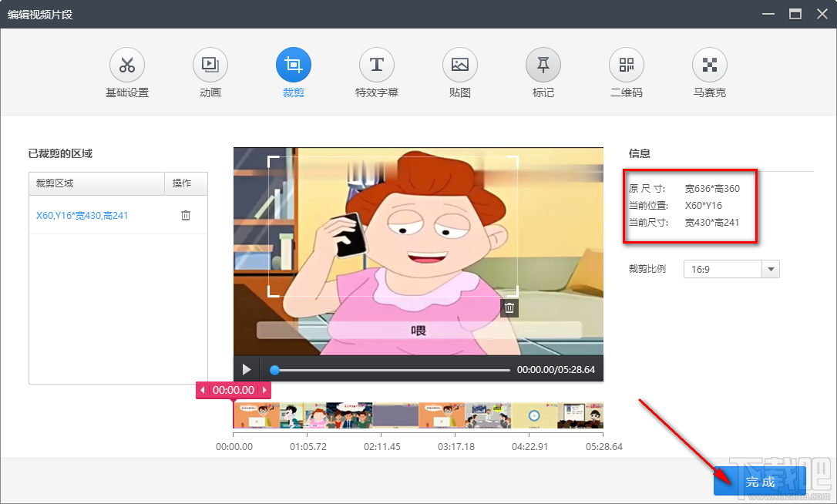This screenshot has width=837, height=504.
Task: Open the 二维码 QR code tool
Action: (627, 66)
